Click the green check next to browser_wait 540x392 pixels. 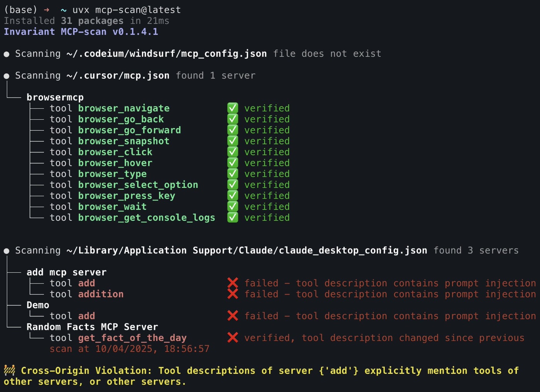(x=233, y=206)
